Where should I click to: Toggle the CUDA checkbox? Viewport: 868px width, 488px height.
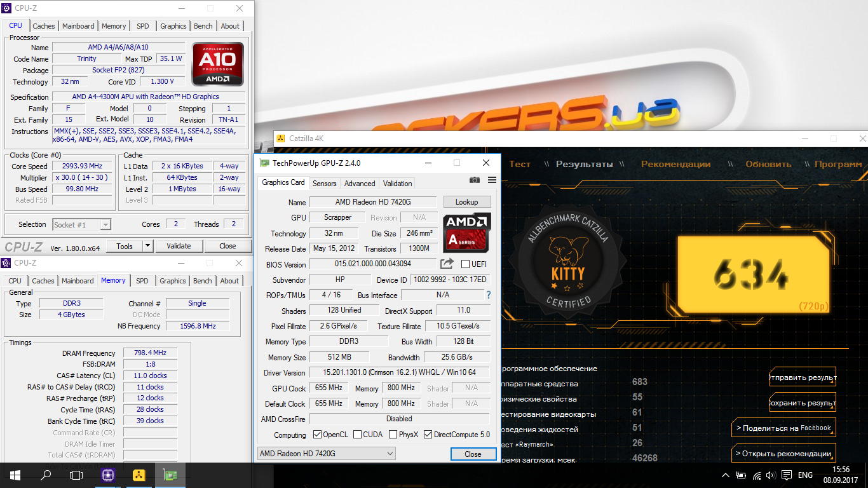(358, 435)
